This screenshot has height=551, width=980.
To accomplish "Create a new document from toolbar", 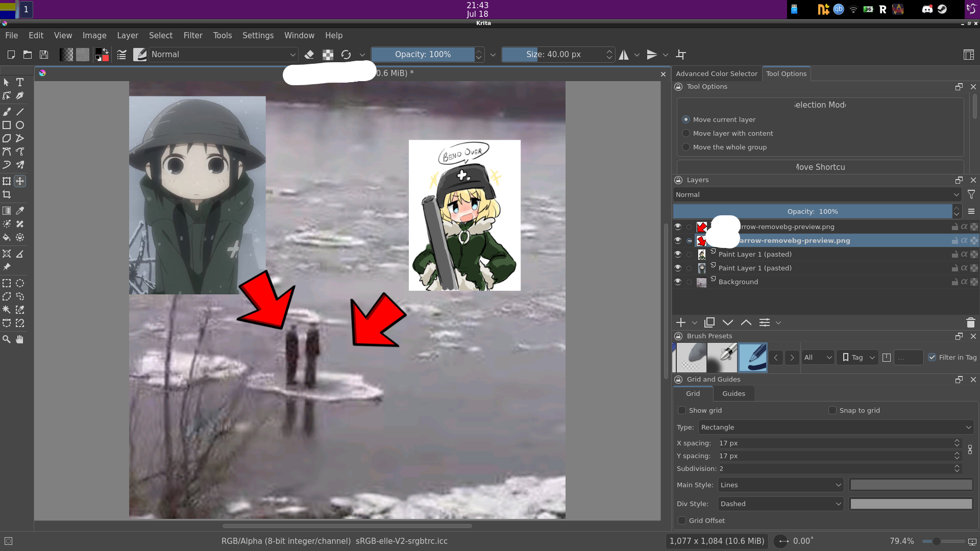I will click(11, 55).
